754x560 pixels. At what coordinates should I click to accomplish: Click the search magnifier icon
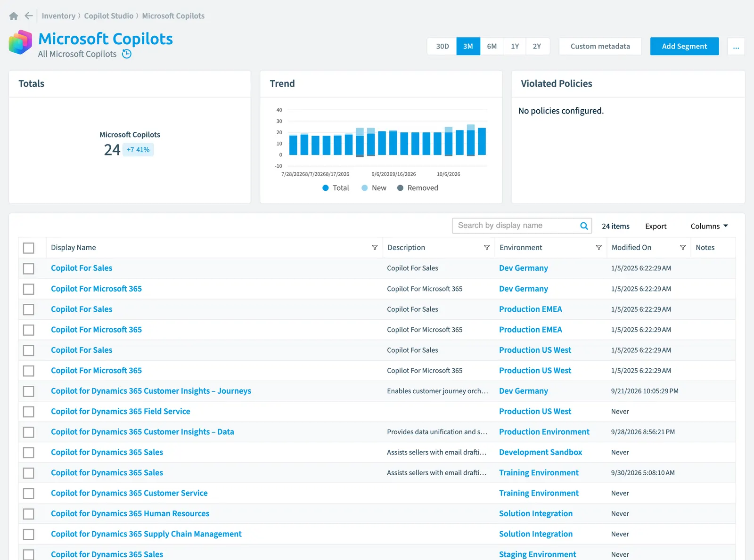(x=584, y=226)
